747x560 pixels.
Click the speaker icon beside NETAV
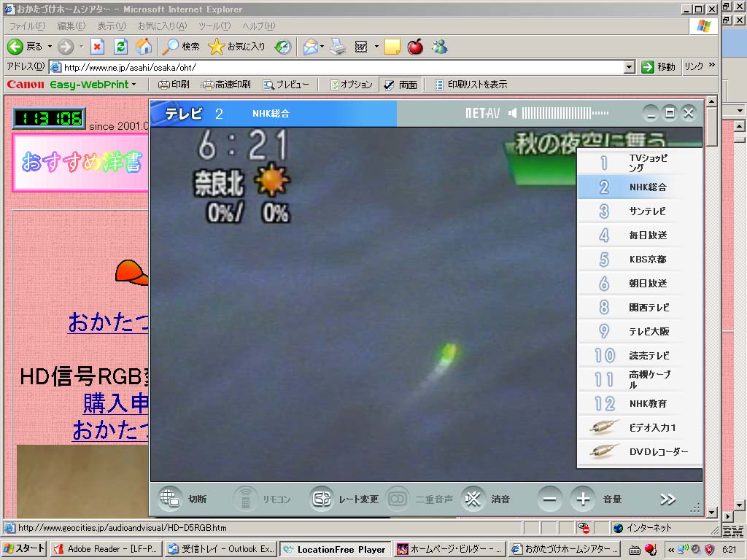click(513, 113)
